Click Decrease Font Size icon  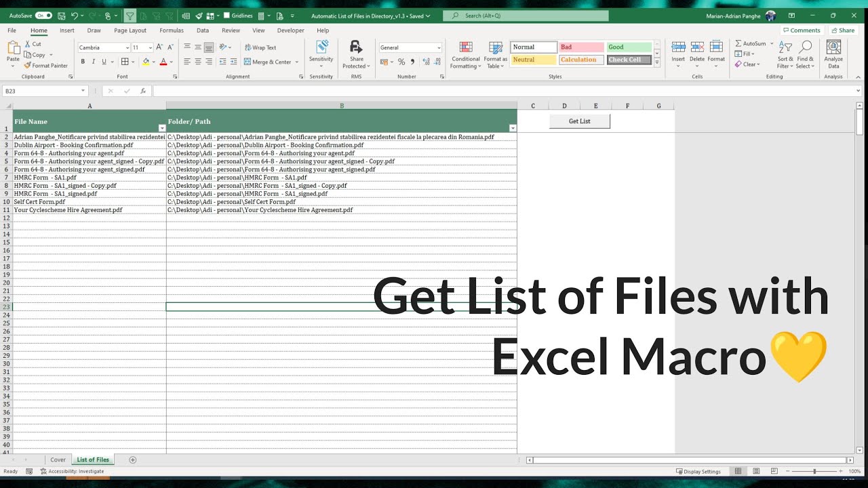pyautogui.click(x=170, y=47)
